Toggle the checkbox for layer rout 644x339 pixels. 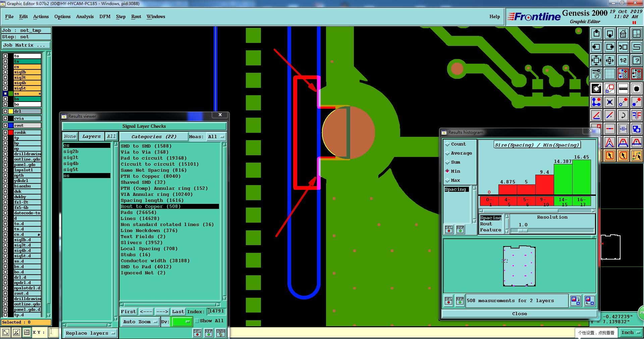click(x=5, y=125)
